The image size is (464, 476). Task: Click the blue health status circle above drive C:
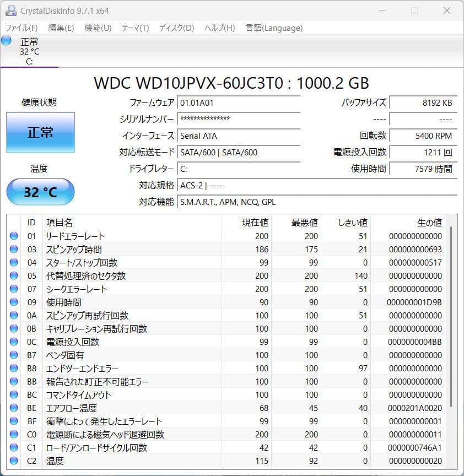pyautogui.click(x=6, y=41)
